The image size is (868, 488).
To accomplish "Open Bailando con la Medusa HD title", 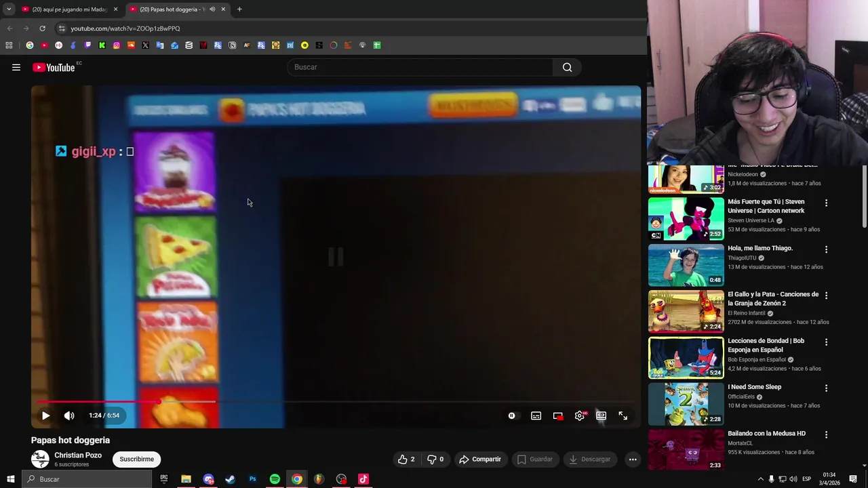I will [766, 433].
